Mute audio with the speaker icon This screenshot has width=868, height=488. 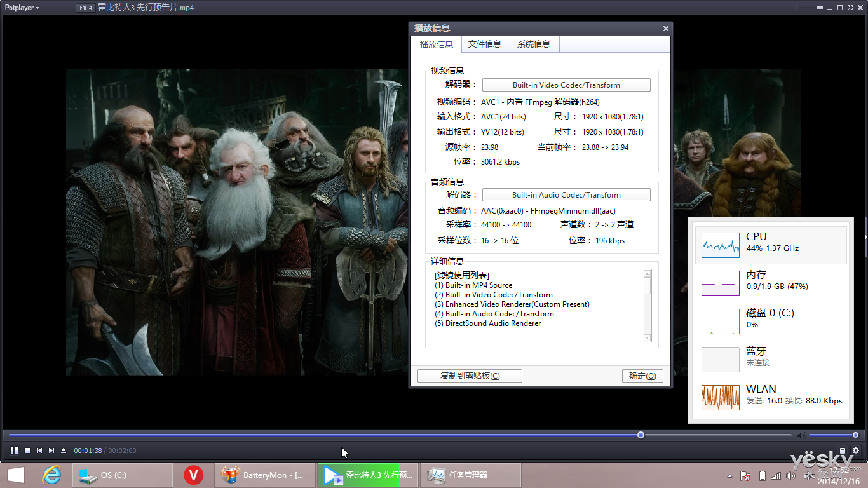coord(802,435)
